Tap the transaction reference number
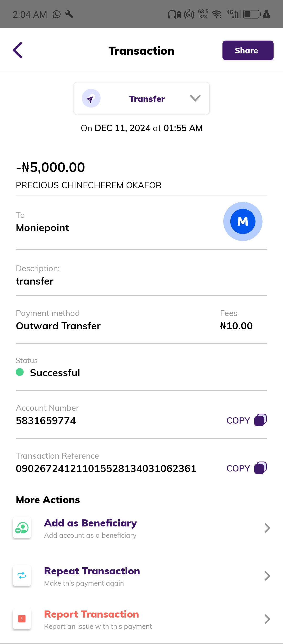Viewport: 283px width, 644px height. click(106, 469)
